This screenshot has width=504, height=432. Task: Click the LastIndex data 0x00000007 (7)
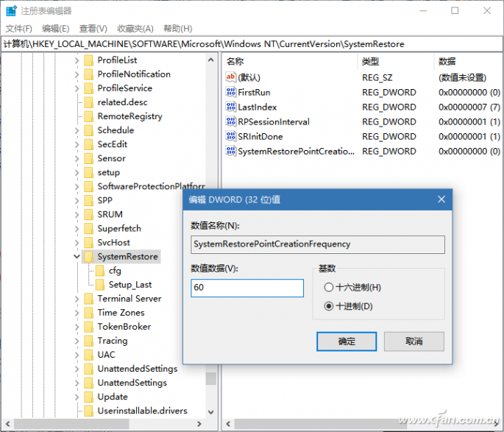coord(469,107)
